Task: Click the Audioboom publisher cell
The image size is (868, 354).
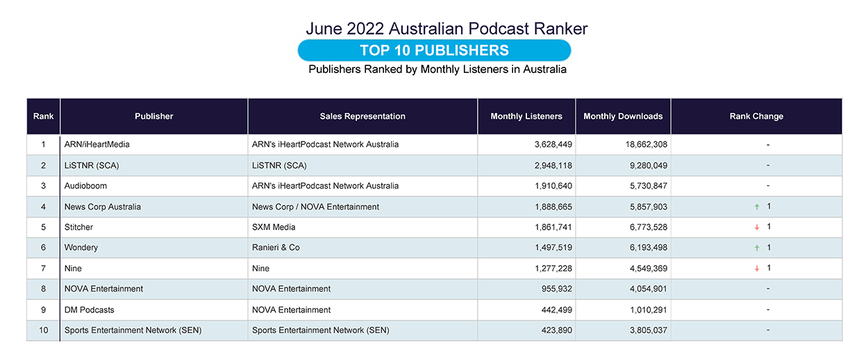Action: click(154, 186)
